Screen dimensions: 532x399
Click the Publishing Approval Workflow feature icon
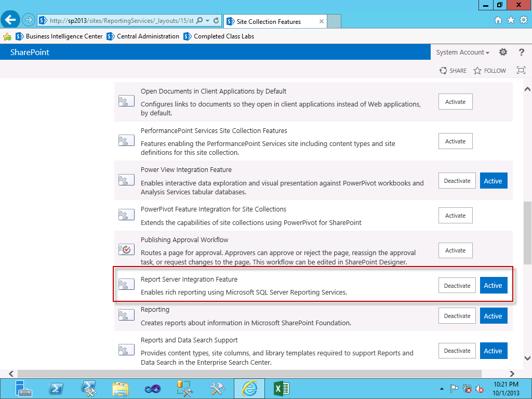126,249
